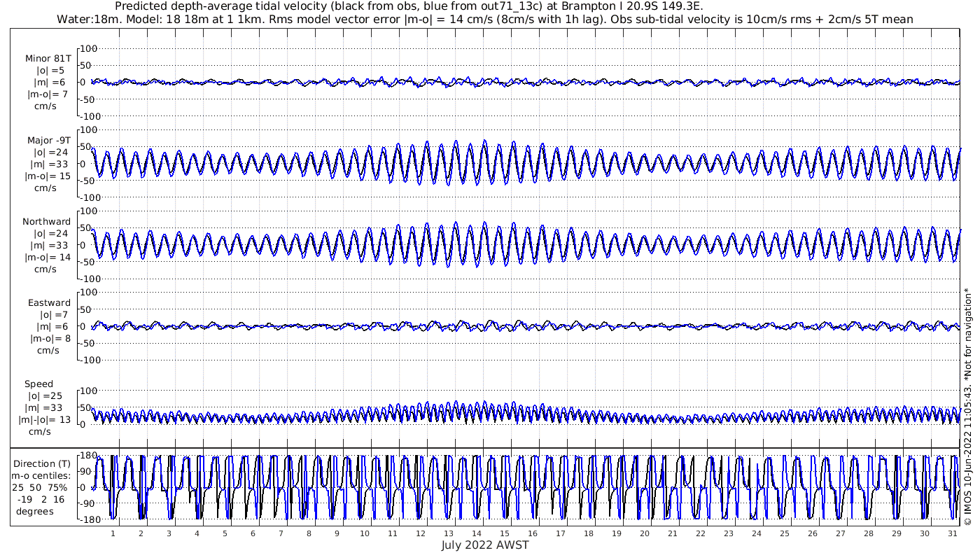Click day '10' on the date axis
Image resolution: width=980 pixels, height=560 pixels.
364,533
